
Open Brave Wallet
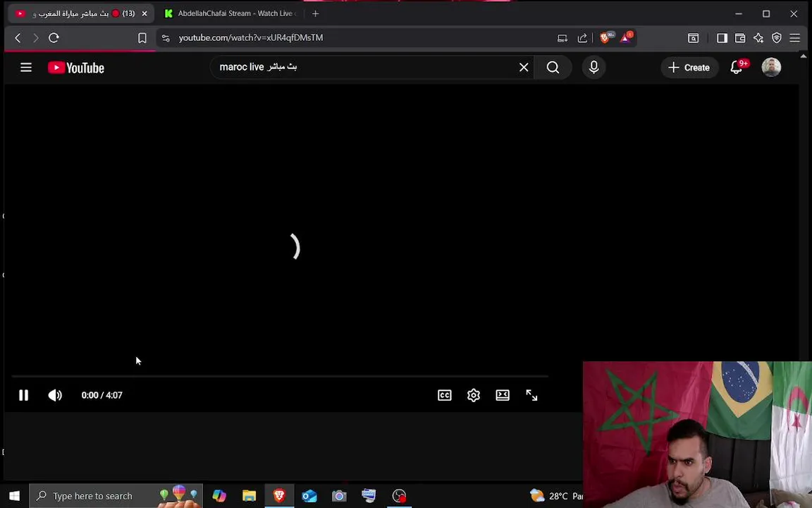coord(740,38)
